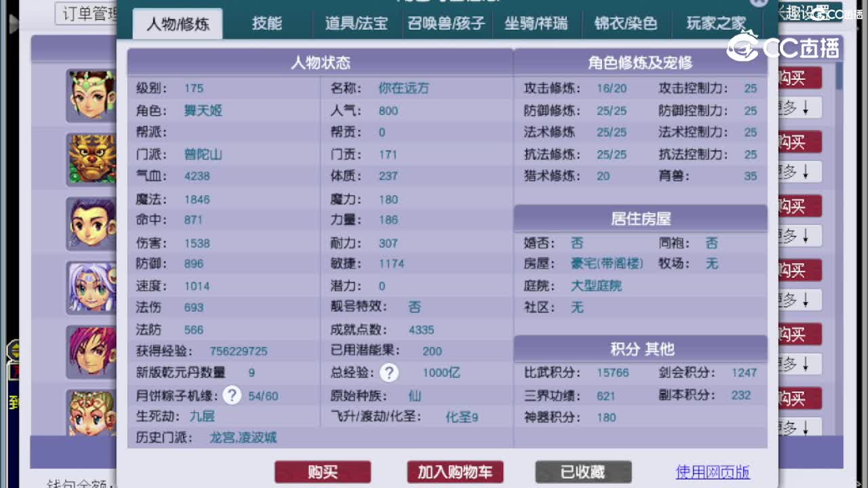Switch to the 锦衣/染色 tab

tap(625, 23)
